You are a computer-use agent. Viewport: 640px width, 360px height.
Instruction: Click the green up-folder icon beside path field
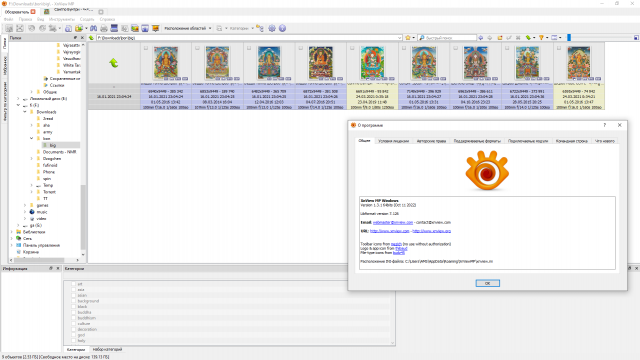coord(91,38)
